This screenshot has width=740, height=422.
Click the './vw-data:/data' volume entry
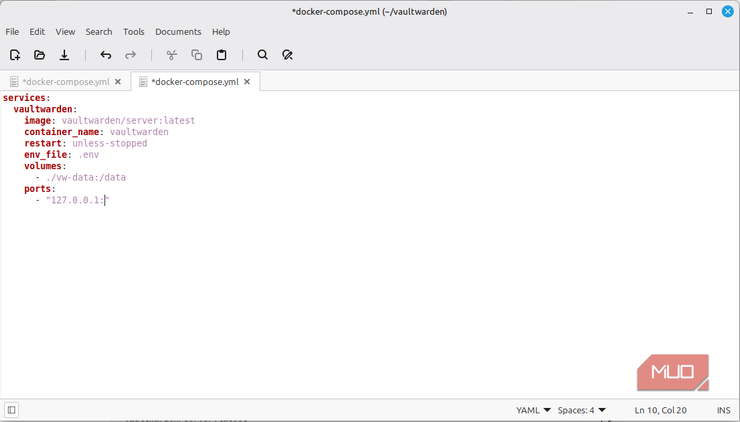[x=86, y=177]
